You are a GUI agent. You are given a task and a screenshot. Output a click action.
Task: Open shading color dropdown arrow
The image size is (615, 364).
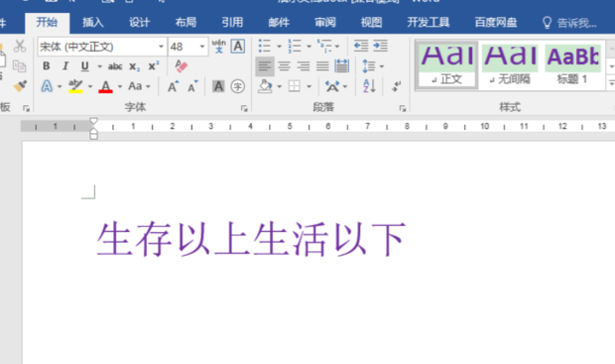click(280, 86)
